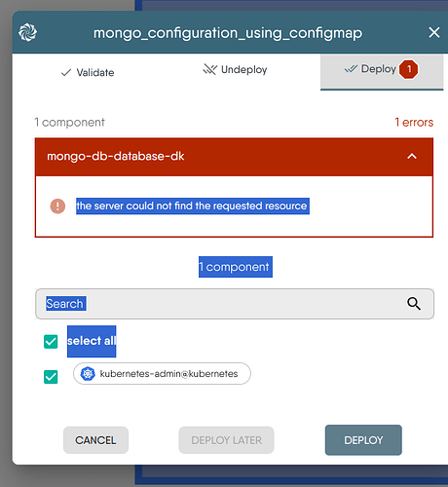Viewport: 448px width, 487px height.
Task: Click the mongo-db-database-dk component title
Action: (x=116, y=156)
